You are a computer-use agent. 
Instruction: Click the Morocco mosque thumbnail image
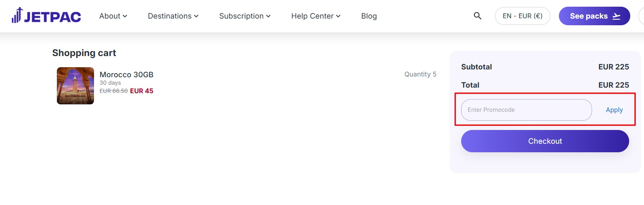[75, 86]
